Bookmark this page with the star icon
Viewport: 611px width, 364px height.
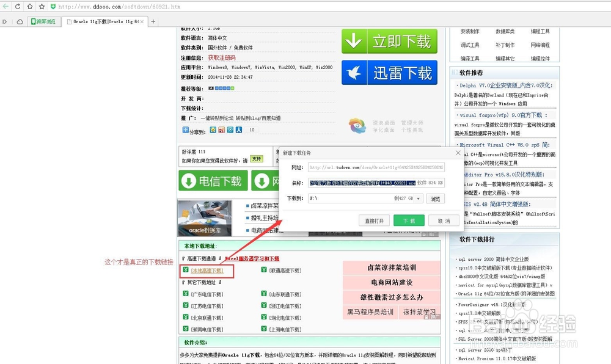42,7
